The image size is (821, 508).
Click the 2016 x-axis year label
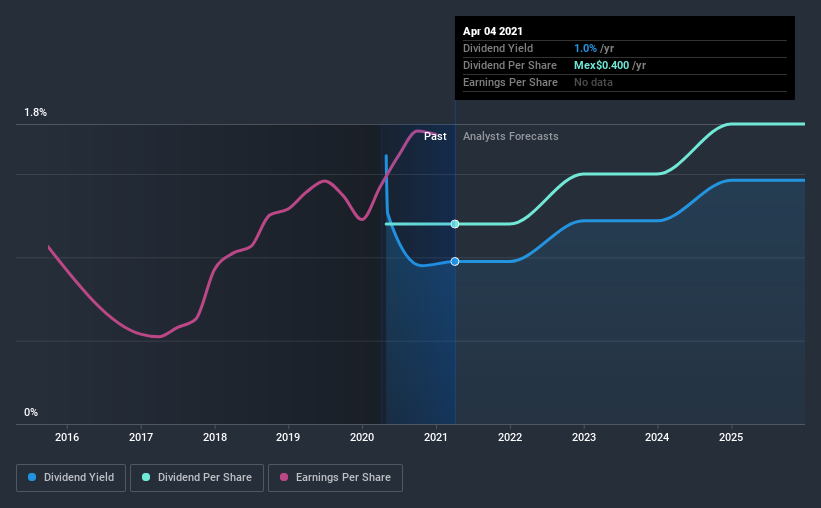(x=67, y=437)
